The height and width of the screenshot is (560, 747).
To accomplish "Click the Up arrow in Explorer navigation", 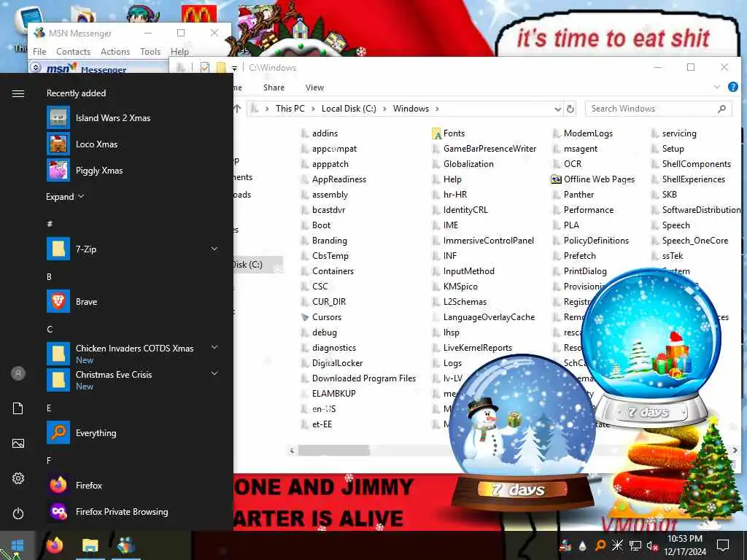I will click(237, 109).
